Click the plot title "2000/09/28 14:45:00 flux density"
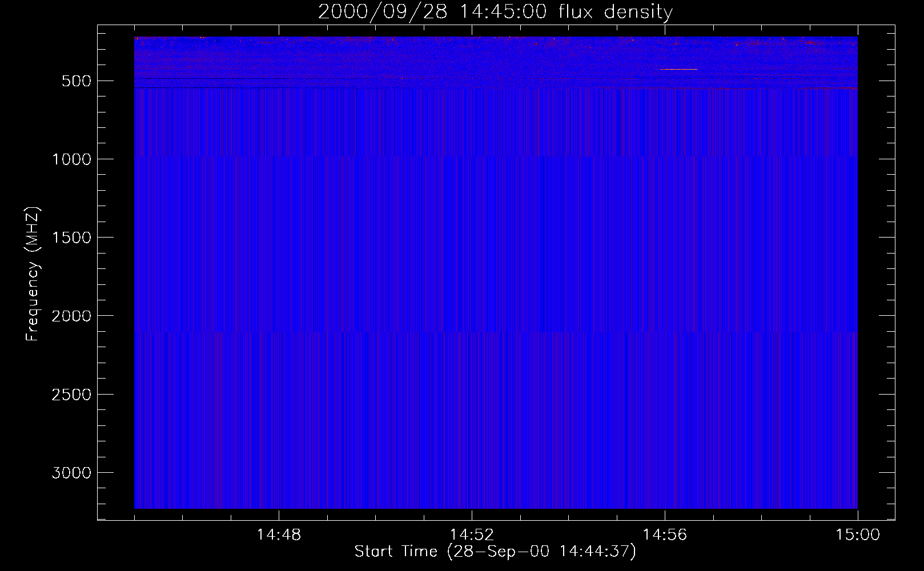 click(495, 12)
